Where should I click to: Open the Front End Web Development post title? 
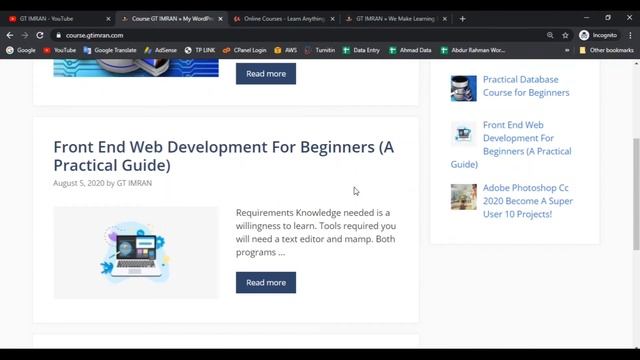[x=224, y=156]
